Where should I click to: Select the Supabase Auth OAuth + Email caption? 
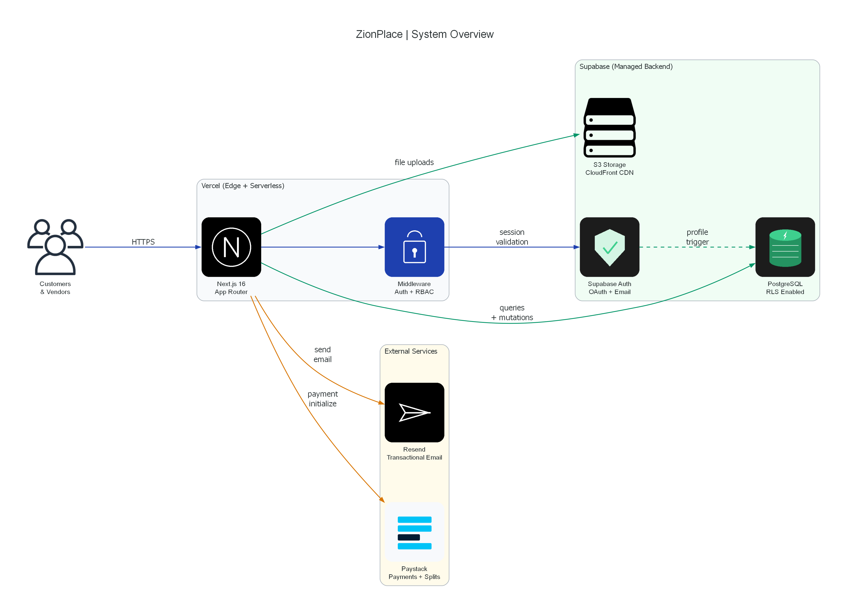[609, 288]
